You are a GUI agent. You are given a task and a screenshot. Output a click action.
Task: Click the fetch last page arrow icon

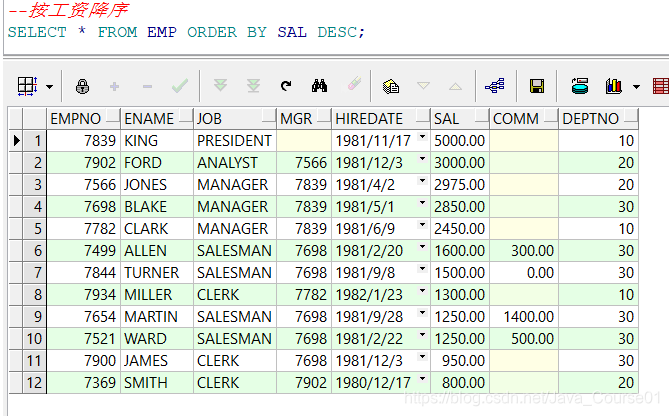[x=253, y=86]
